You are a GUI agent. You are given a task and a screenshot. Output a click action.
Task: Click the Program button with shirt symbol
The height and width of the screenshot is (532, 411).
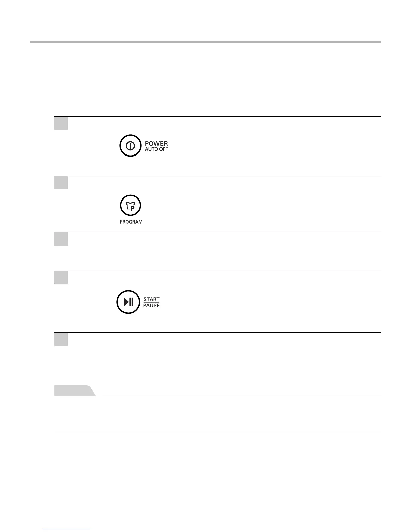[x=131, y=205]
